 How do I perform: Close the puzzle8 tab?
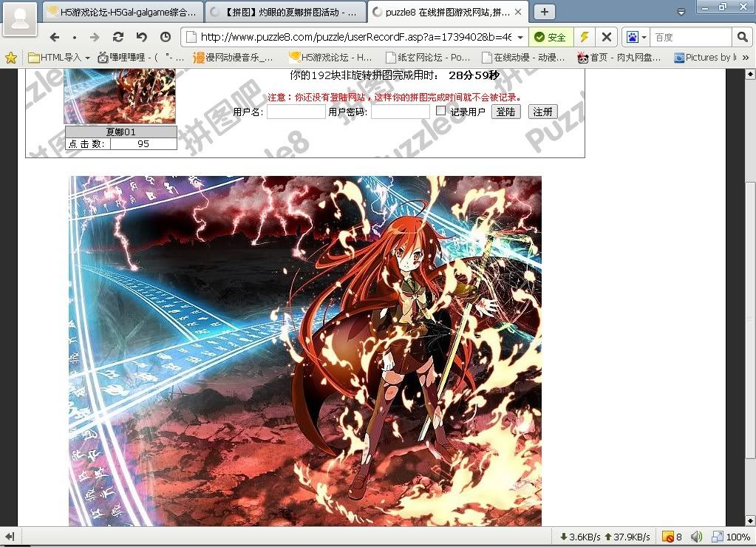[x=518, y=12]
